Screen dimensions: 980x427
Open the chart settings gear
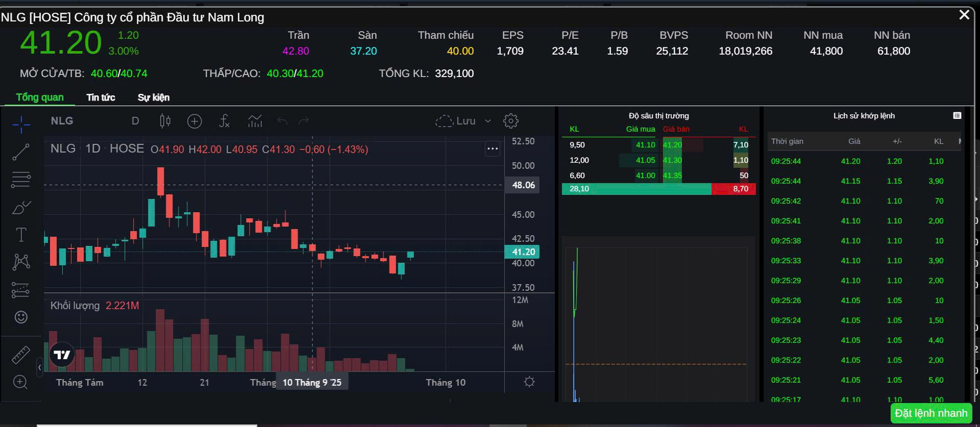click(x=510, y=121)
